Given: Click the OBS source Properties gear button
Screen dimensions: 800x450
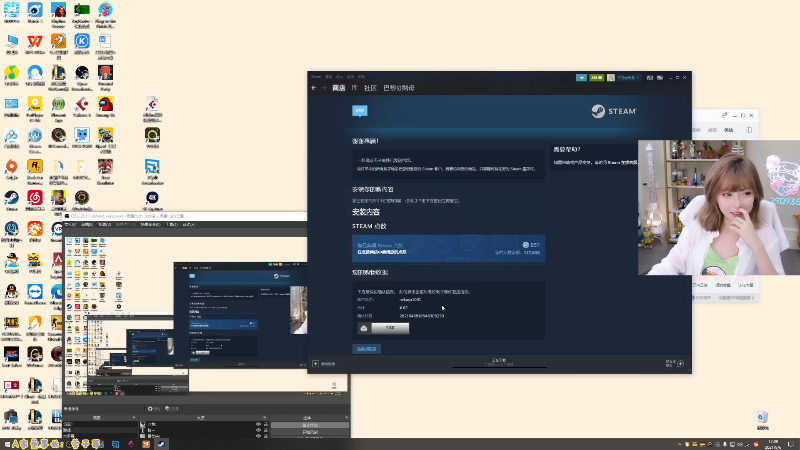Looking at the screenshot, I should point(154,409).
